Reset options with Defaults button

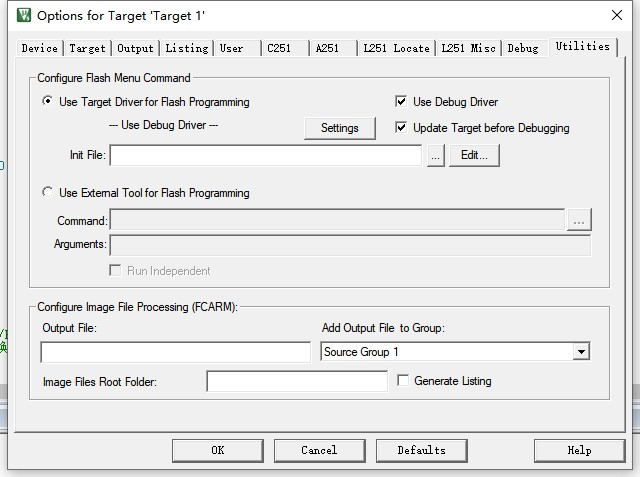click(422, 450)
